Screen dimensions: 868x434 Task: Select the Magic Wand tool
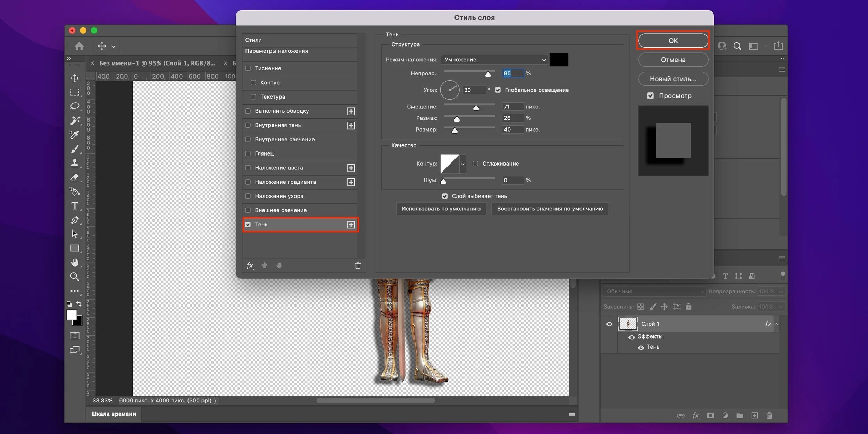click(x=75, y=120)
